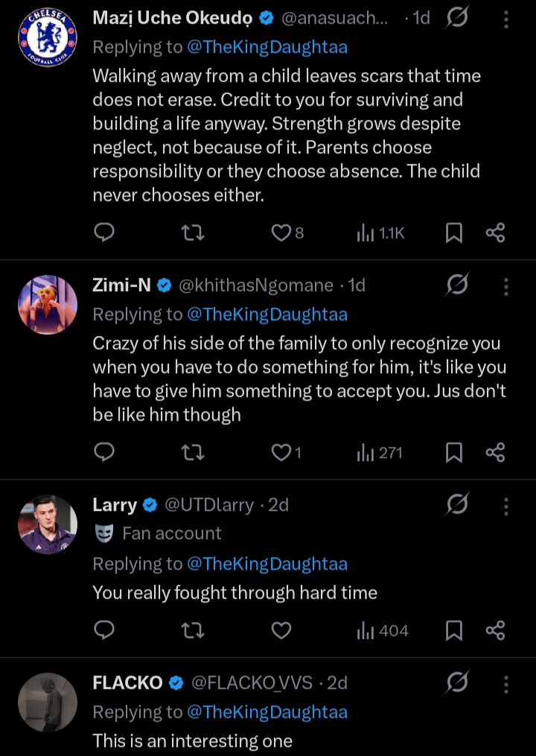Open @TheKingDaughtaa link in FLACKO's reply
Viewport: 536px width, 756px height.
point(267,712)
